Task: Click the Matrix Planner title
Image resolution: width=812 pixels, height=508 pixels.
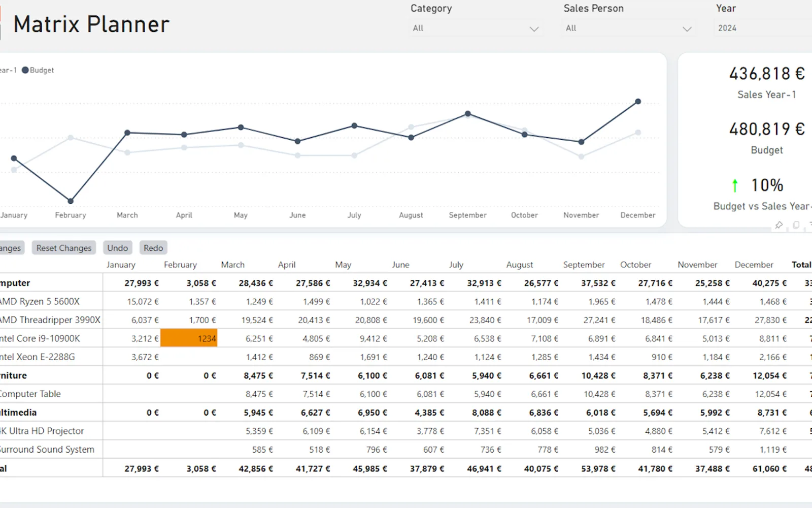Action: [x=91, y=24]
